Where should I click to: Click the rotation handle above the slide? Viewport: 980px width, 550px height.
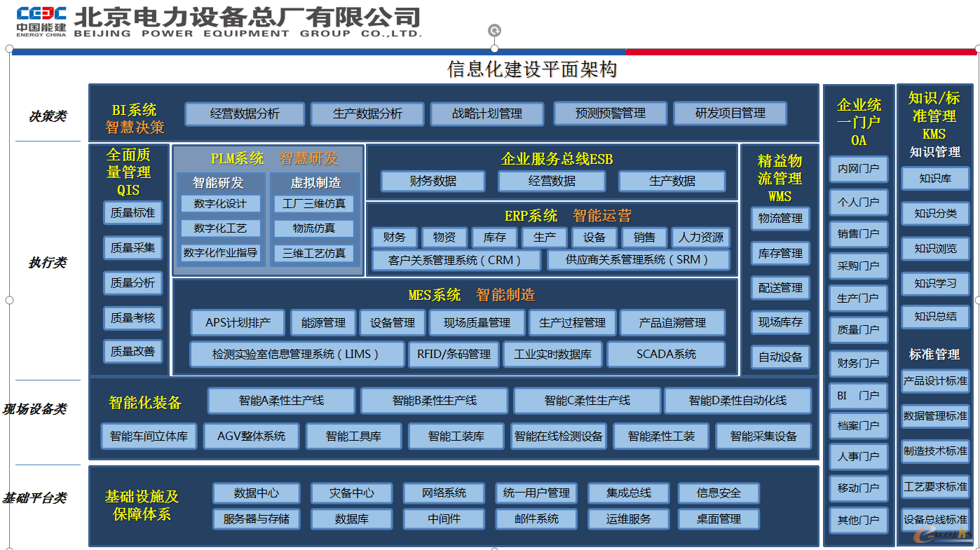coord(494,30)
